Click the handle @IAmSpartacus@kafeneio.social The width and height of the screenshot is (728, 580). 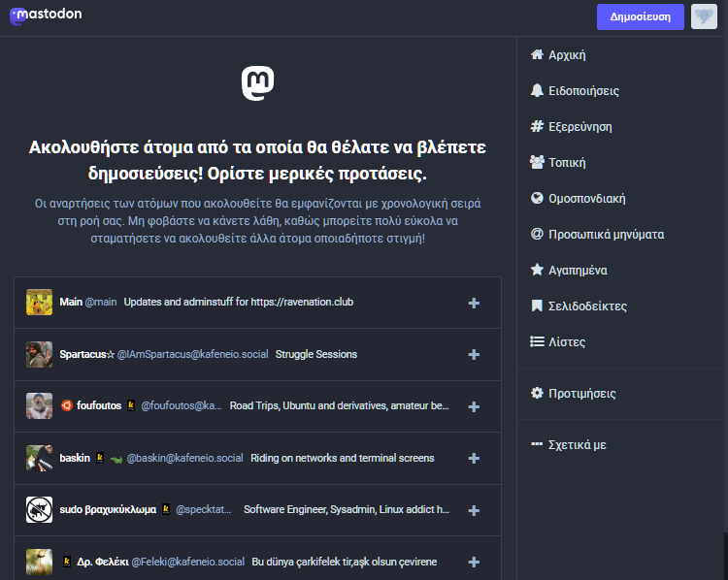coord(193,354)
